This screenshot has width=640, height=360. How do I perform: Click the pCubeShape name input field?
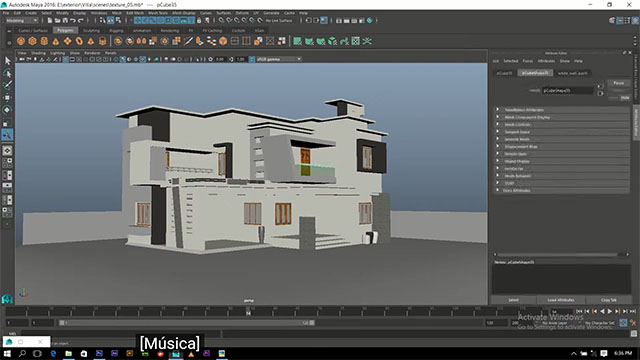pyautogui.click(x=567, y=91)
